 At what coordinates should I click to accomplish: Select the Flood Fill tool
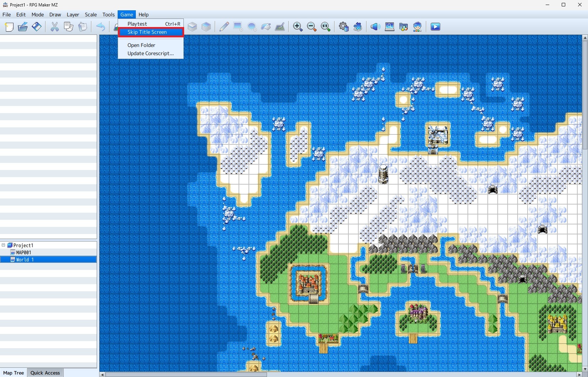coord(266,27)
